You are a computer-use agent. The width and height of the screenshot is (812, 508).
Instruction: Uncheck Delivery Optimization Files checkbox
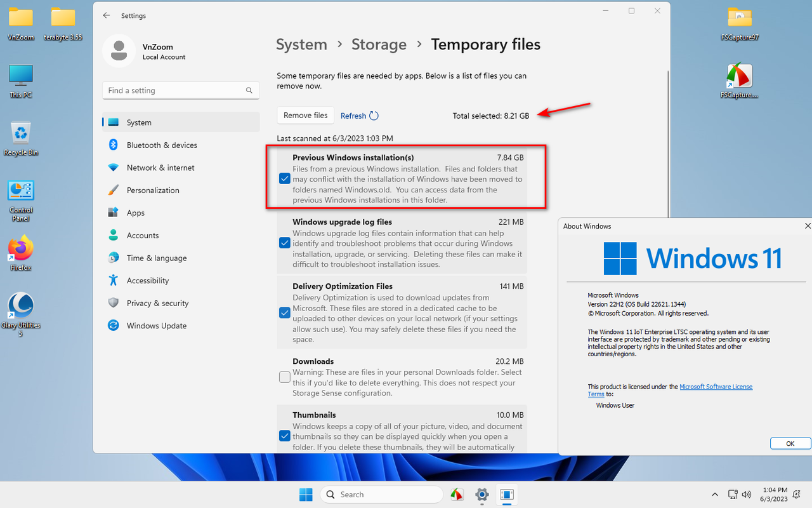click(x=285, y=312)
